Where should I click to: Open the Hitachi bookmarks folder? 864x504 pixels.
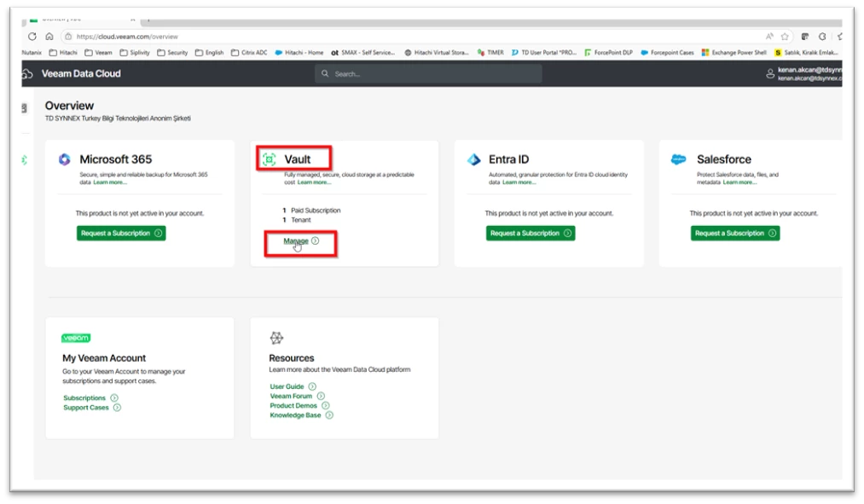click(x=63, y=52)
